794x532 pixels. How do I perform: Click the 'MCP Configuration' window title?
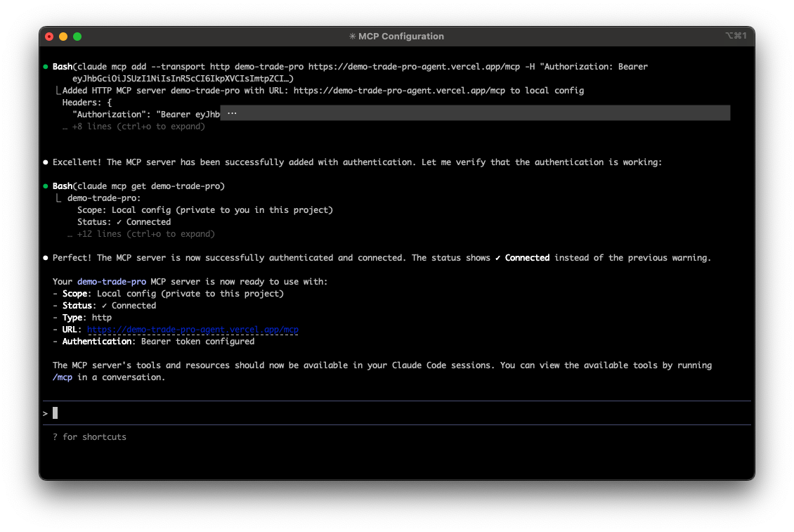click(401, 37)
